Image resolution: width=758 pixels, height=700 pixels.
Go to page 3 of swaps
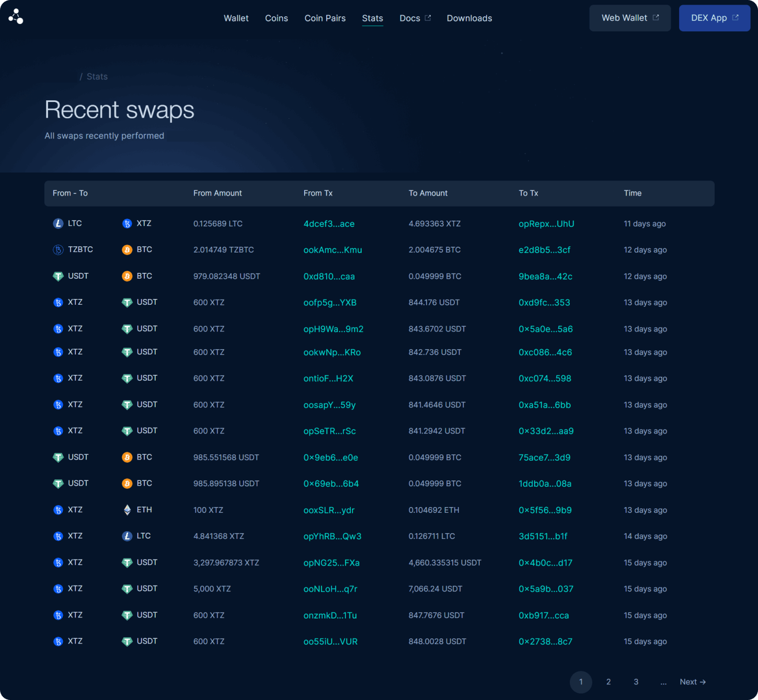[636, 682]
